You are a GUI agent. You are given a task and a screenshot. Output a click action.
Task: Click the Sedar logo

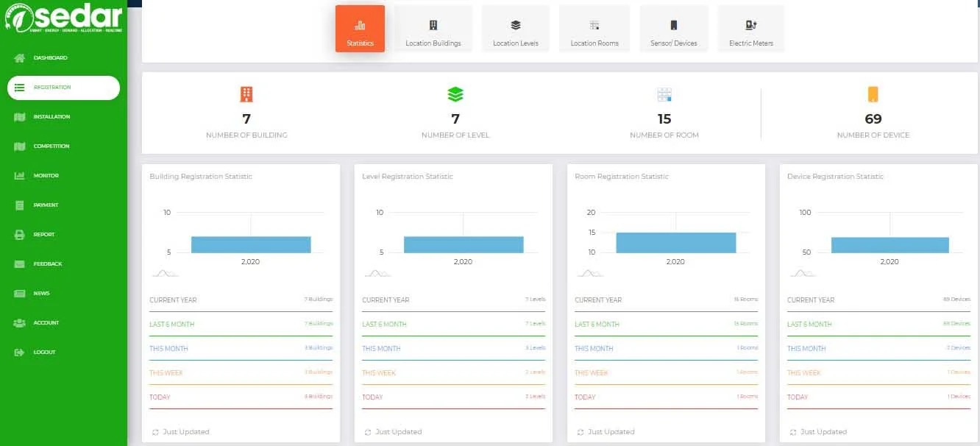click(63, 18)
